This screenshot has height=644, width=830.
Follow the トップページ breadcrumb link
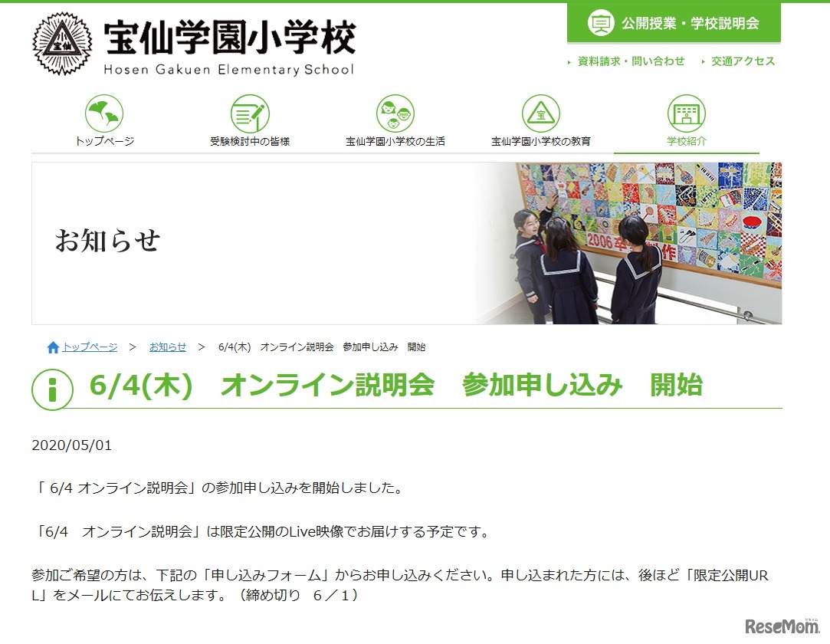[x=90, y=347]
